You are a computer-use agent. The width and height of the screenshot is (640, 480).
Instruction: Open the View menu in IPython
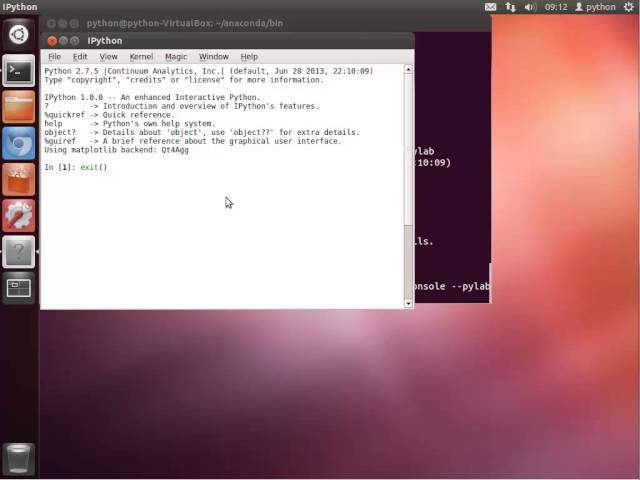coord(109,57)
